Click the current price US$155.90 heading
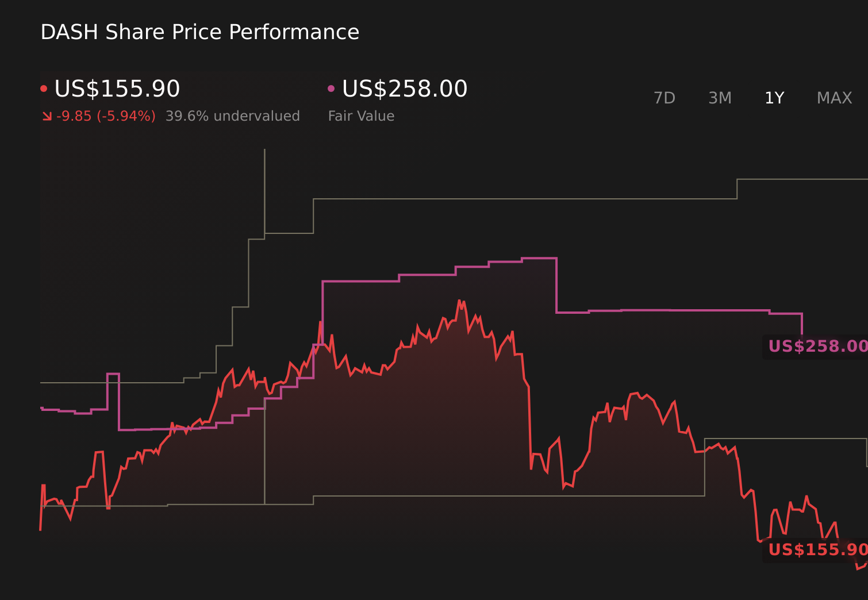The width and height of the screenshot is (868, 600). 117,89
